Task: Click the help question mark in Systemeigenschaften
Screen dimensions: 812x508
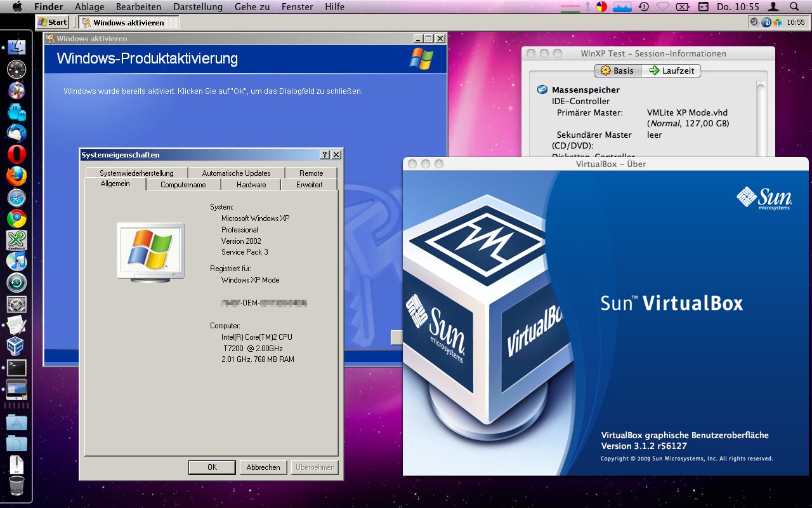Action: [325, 154]
